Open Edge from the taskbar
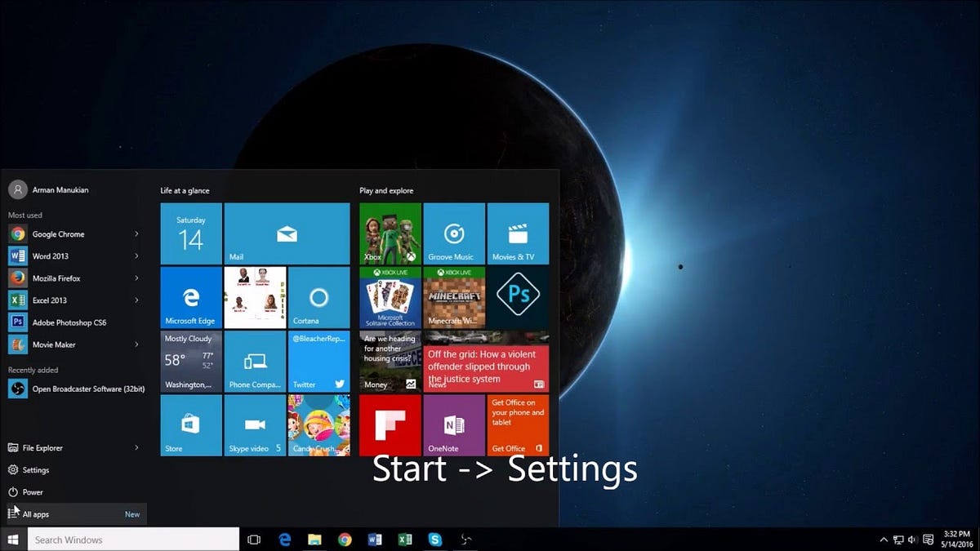This screenshot has width=980, height=551. coord(286,540)
